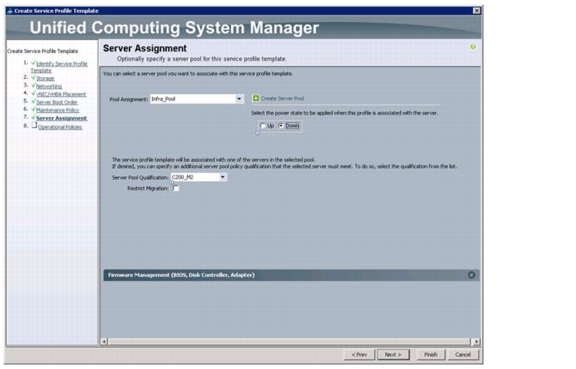
Task: Click the Finish button
Action: click(x=431, y=355)
